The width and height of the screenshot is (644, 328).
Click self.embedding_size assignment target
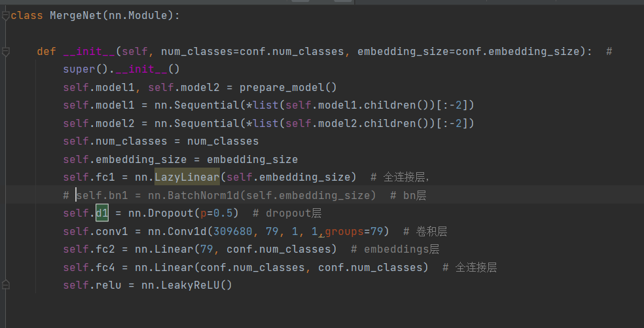click(x=125, y=160)
